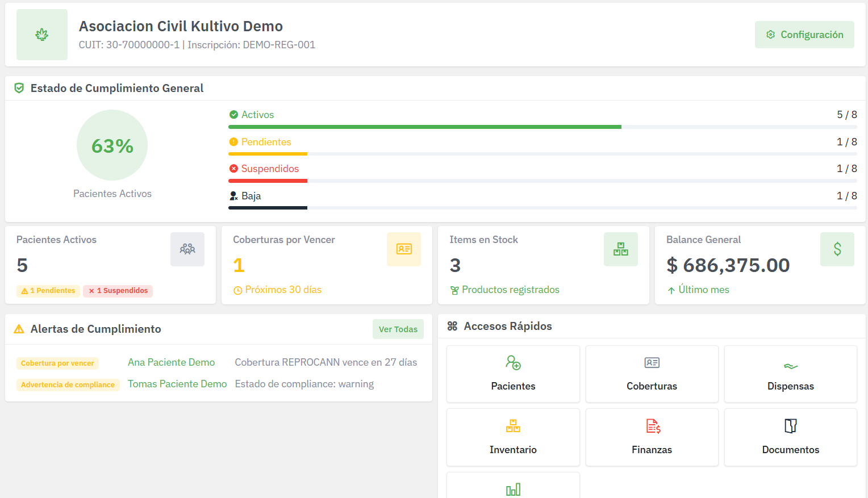This screenshot has height=498, width=868.
Task: Click sprout icon beside Productos registrados
Action: coord(454,291)
